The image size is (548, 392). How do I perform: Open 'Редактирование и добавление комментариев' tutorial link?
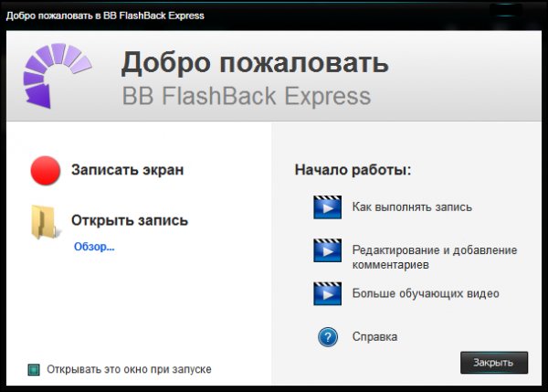435,258
